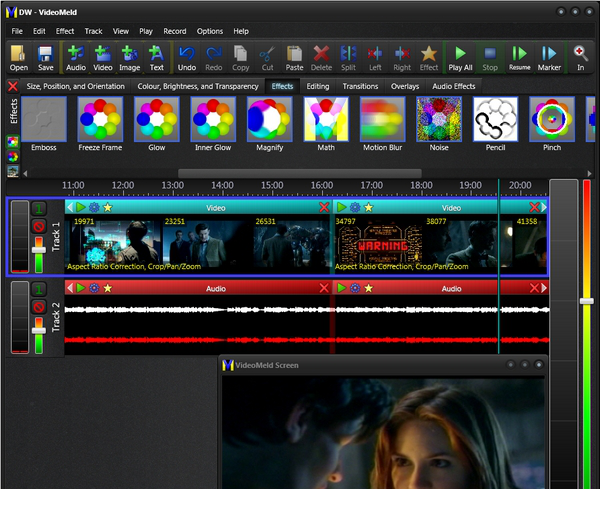This screenshot has height=508, width=600.
Task: Trim left using the Left icon
Action: click(x=375, y=58)
